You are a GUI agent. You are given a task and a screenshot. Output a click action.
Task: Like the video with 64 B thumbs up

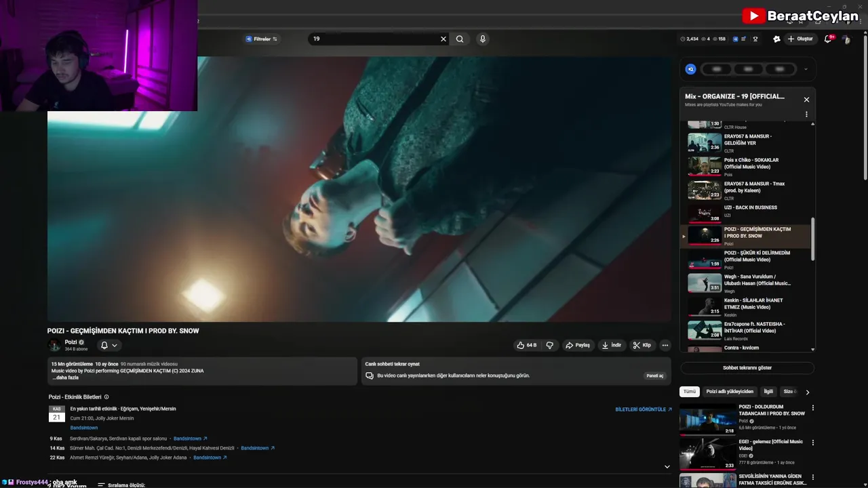click(527, 345)
